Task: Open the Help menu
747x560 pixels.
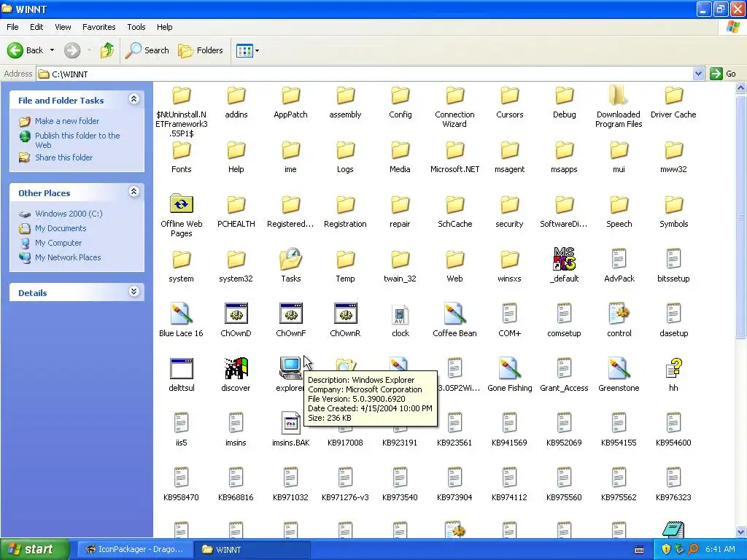Action: click(x=165, y=27)
